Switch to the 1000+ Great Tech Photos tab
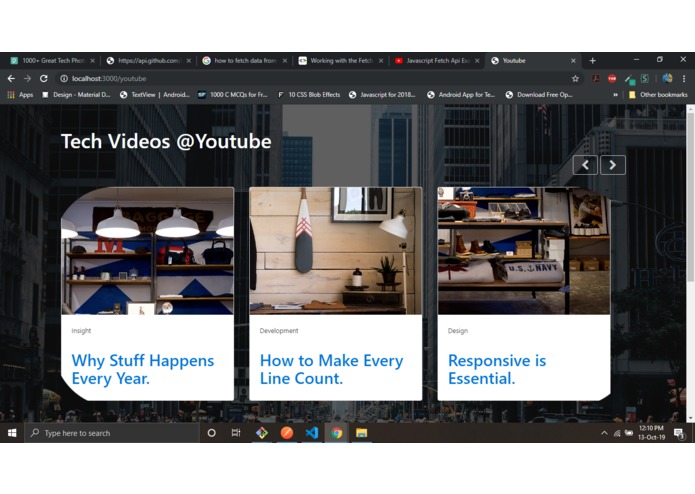 click(52, 61)
